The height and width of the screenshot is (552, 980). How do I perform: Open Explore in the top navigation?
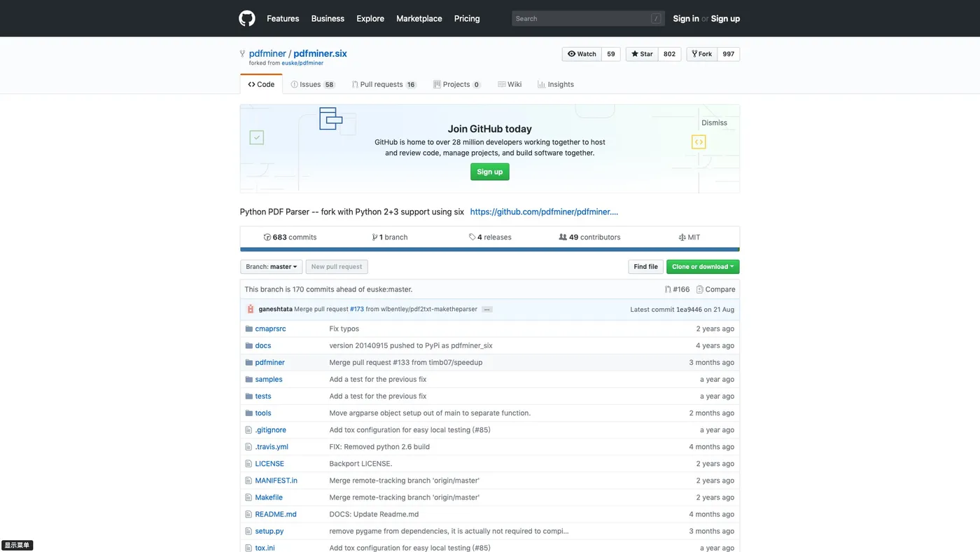[x=370, y=18]
